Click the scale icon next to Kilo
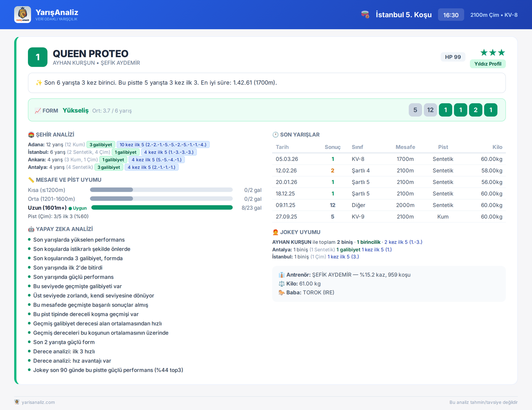The width and height of the screenshot is (532, 410). pyautogui.click(x=282, y=284)
